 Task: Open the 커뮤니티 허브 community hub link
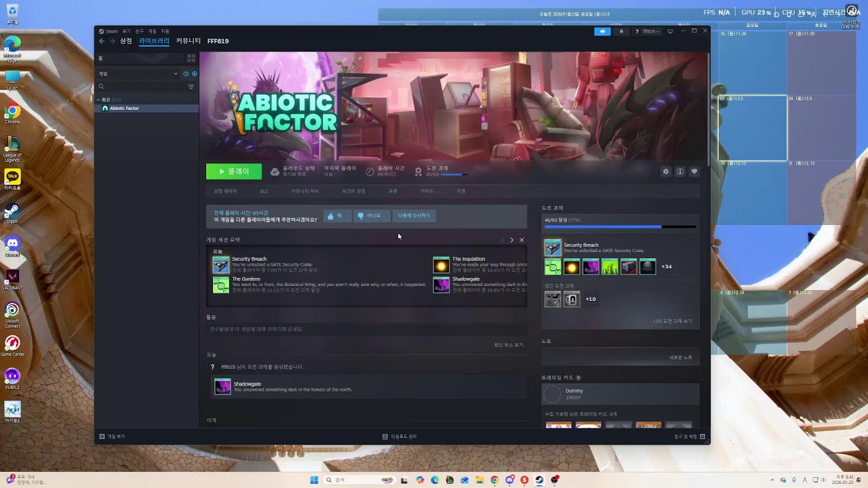coord(305,191)
